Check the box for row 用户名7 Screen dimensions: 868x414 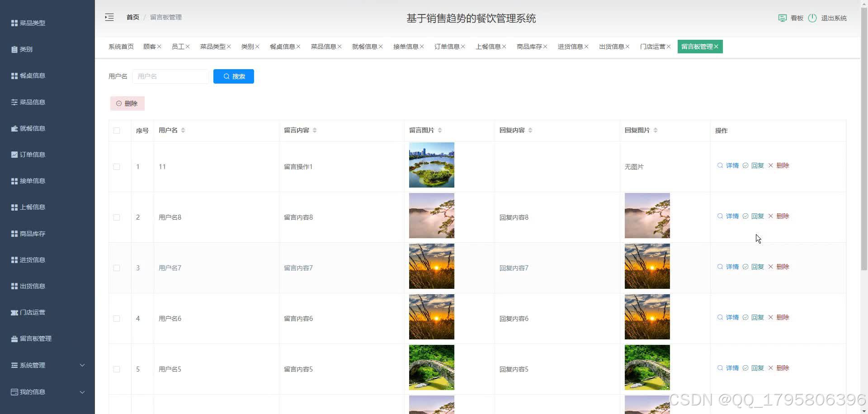click(117, 268)
